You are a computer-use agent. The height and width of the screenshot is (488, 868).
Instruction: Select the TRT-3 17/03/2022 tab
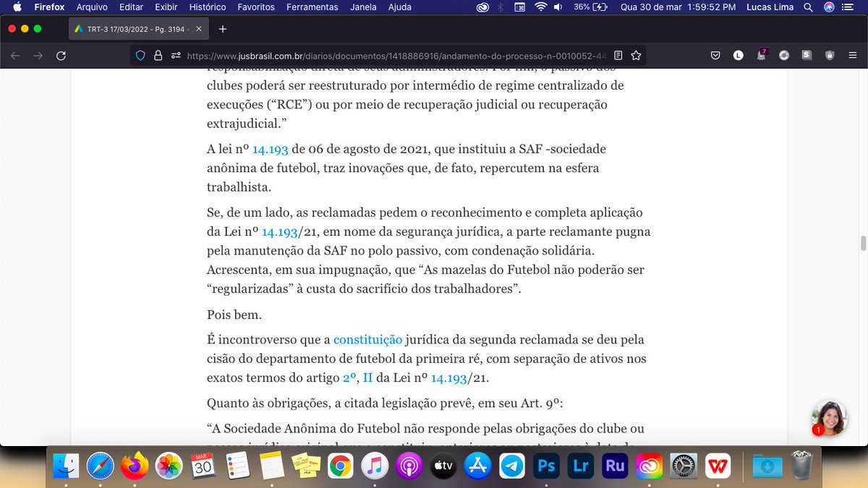(x=137, y=29)
